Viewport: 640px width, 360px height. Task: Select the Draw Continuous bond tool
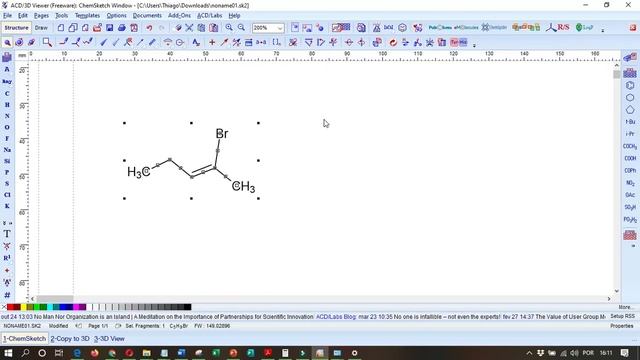76,42
